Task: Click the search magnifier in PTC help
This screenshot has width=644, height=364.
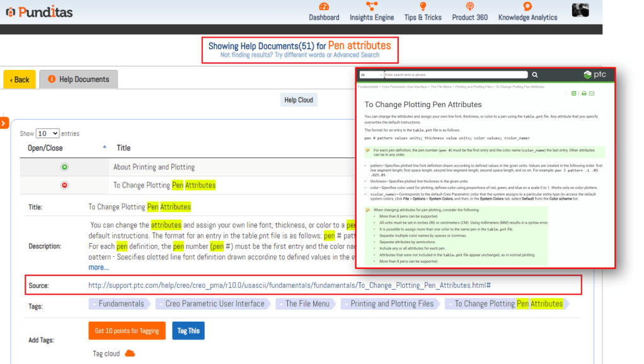Action: 535,74
